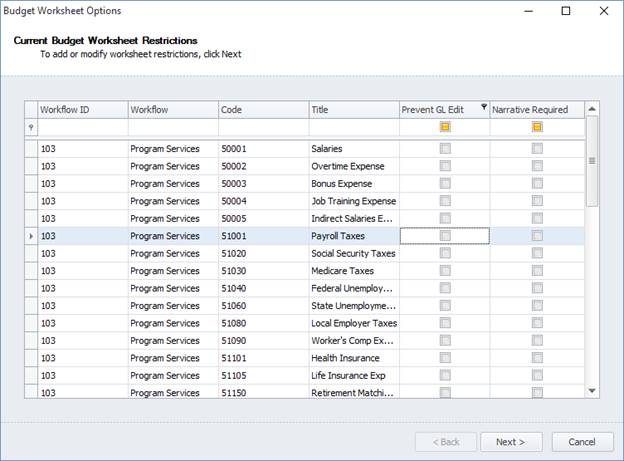624x461 pixels.
Task: Toggle Prevent GL Edit filter checkbox
Action: pyautogui.click(x=445, y=128)
